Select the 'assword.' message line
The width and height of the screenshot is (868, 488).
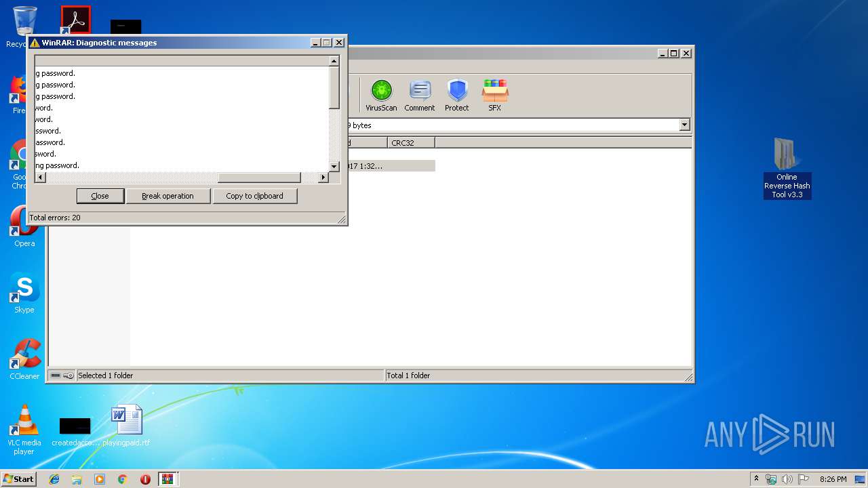click(x=50, y=142)
